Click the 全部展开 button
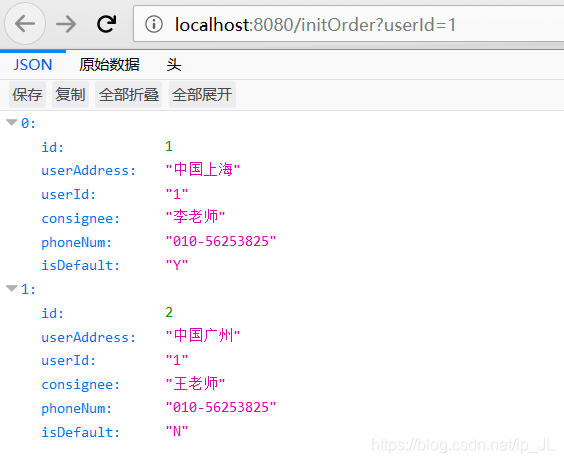 point(202,95)
